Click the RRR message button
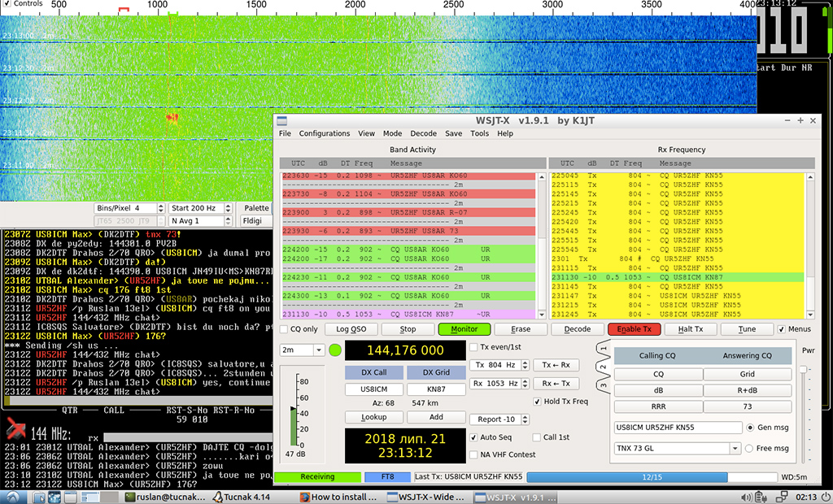 658,406
